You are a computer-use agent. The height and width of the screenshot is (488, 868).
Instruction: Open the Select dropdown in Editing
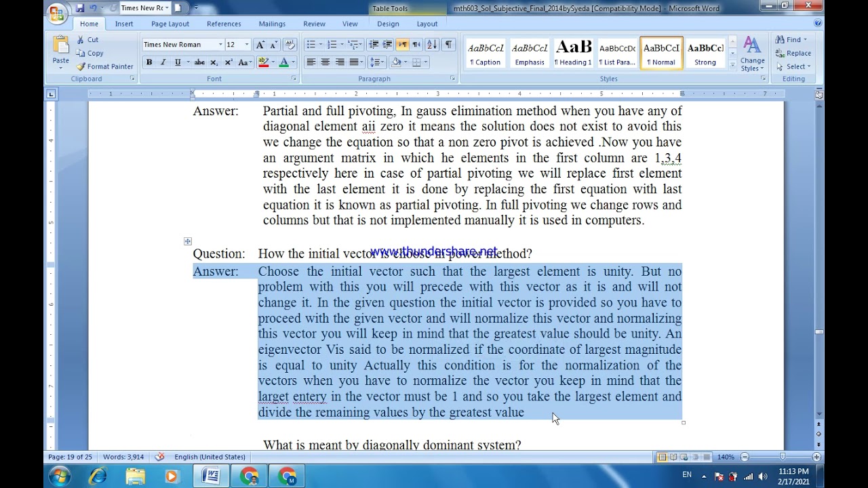pyautogui.click(x=793, y=66)
